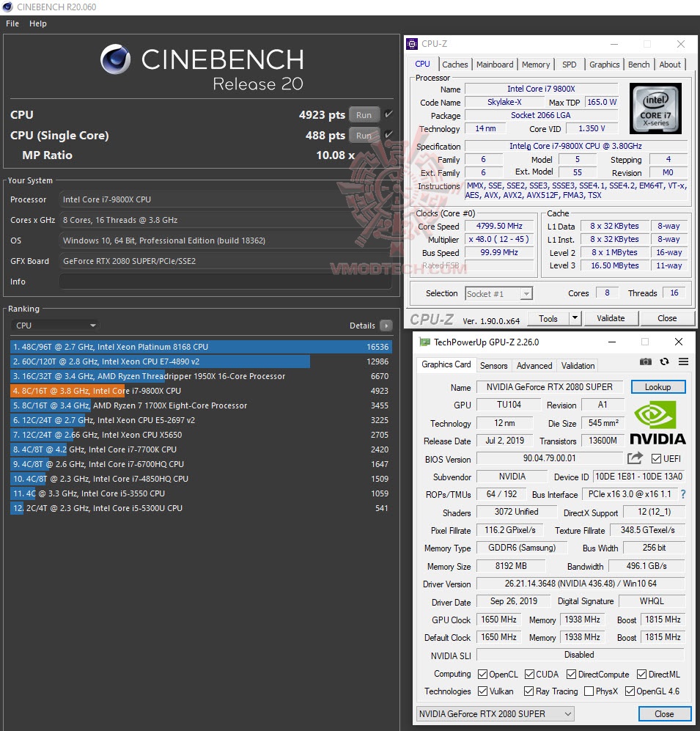Click the Close button in GPU-Z
The width and height of the screenshot is (700, 731).
663,713
